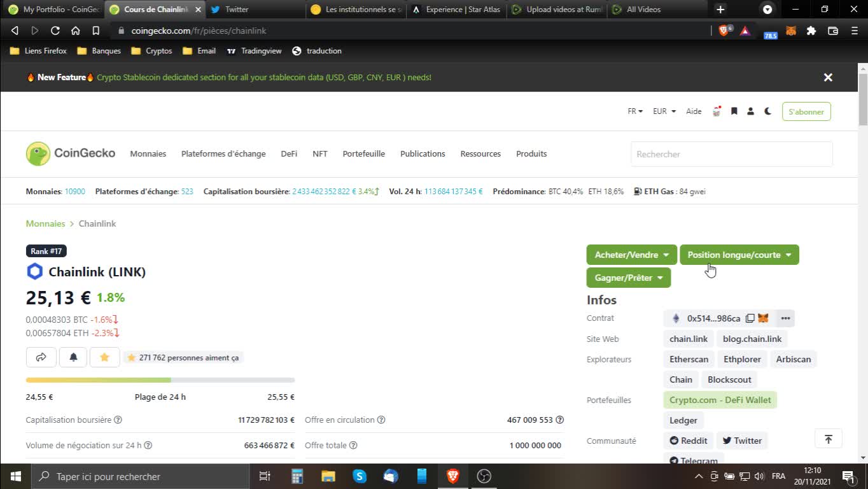Jump to page top arrow button
Image resolution: width=868 pixels, height=489 pixels.
click(829, 439)
